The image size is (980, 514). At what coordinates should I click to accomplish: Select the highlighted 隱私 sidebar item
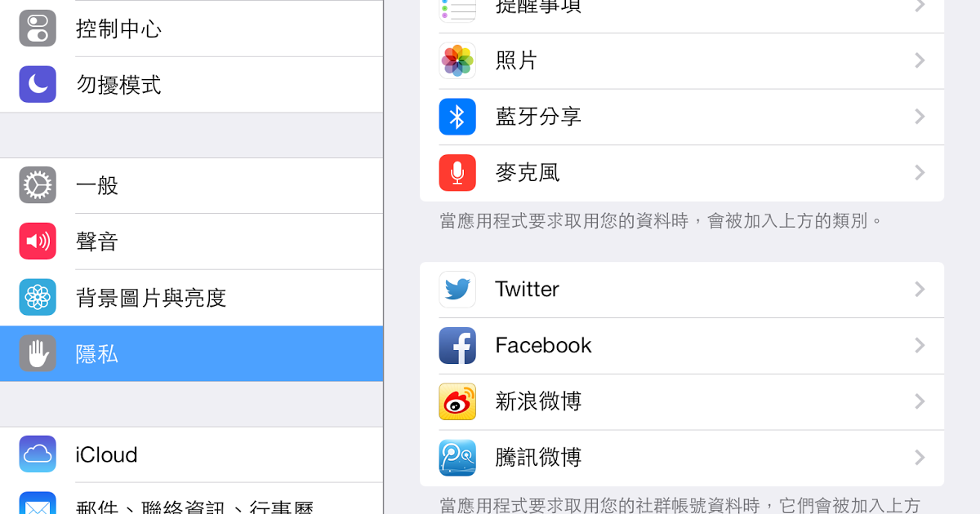191,353
